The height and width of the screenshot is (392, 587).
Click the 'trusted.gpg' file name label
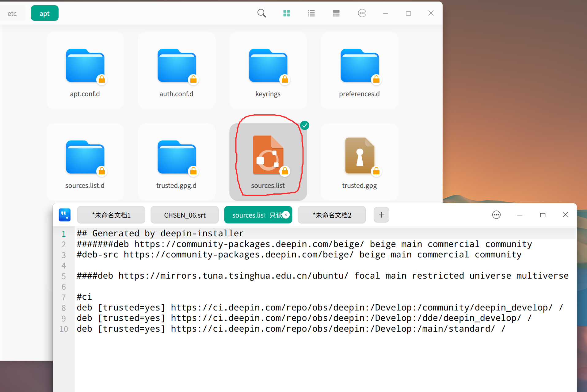[360, 186]
